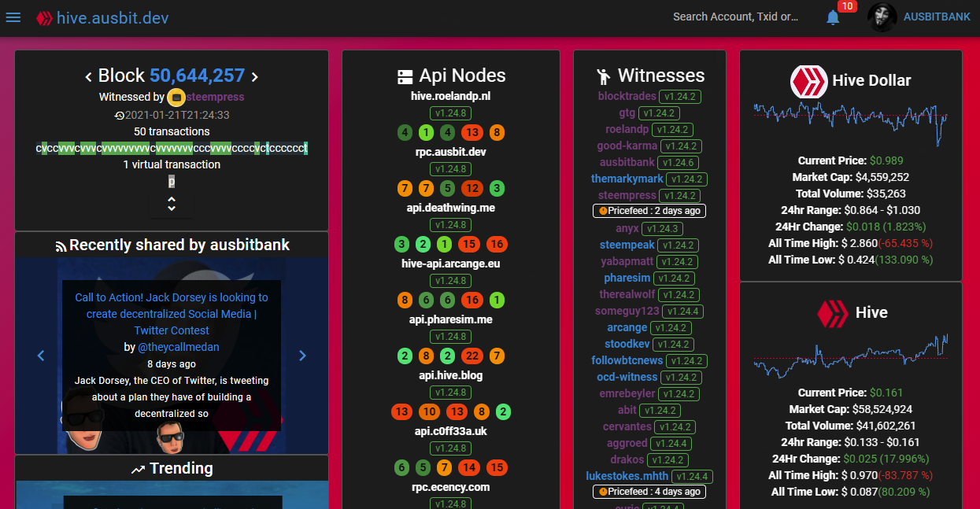Viewport: 980px width, 509px height.
Task: Select the hive.roelandp.nl node
Action: pos(451,95)
